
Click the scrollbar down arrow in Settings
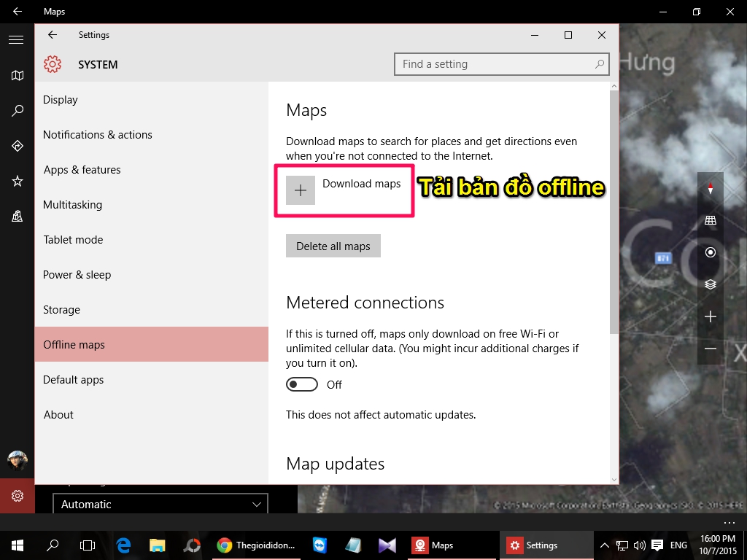click(x=614, y=480)
